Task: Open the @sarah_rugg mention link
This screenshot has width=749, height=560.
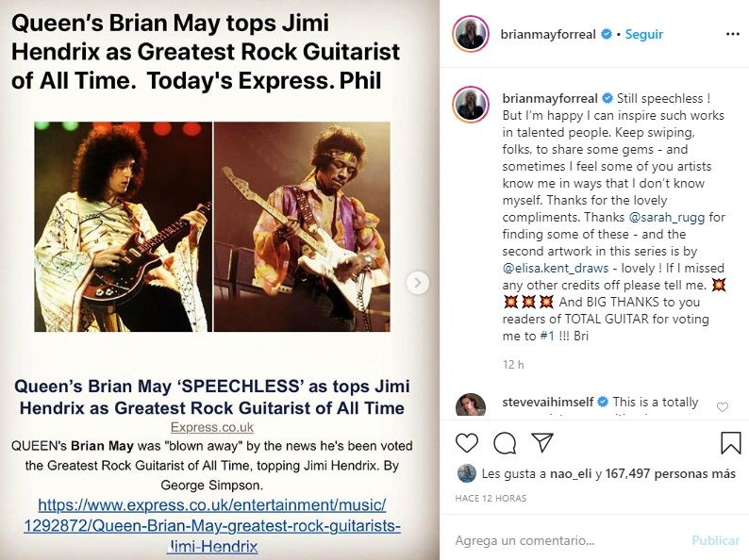Action: [x=670, y=217]
